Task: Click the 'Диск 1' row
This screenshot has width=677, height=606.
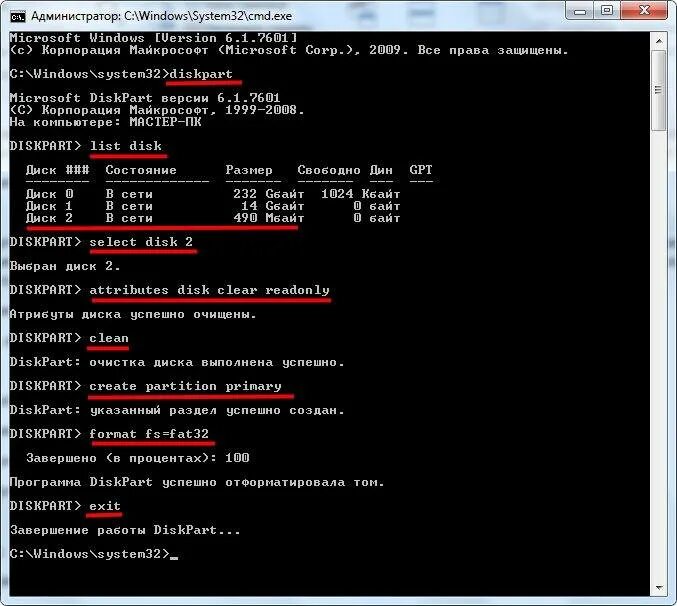Action: pyautogui.click(x=213, y=206)
